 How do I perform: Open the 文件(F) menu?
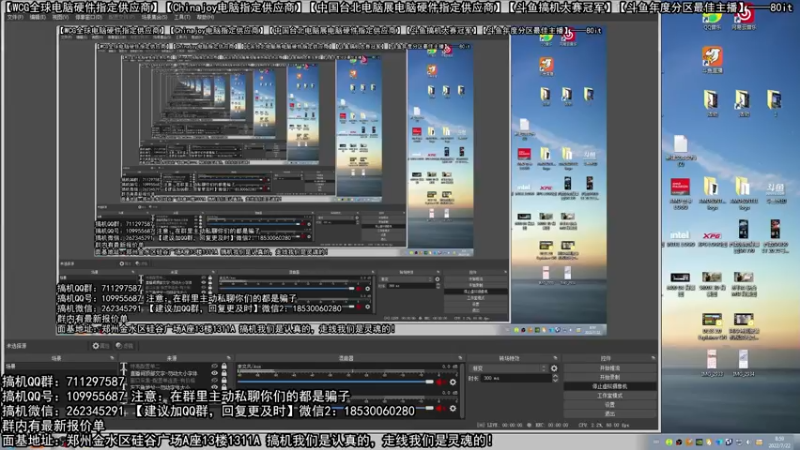point(14,17)
